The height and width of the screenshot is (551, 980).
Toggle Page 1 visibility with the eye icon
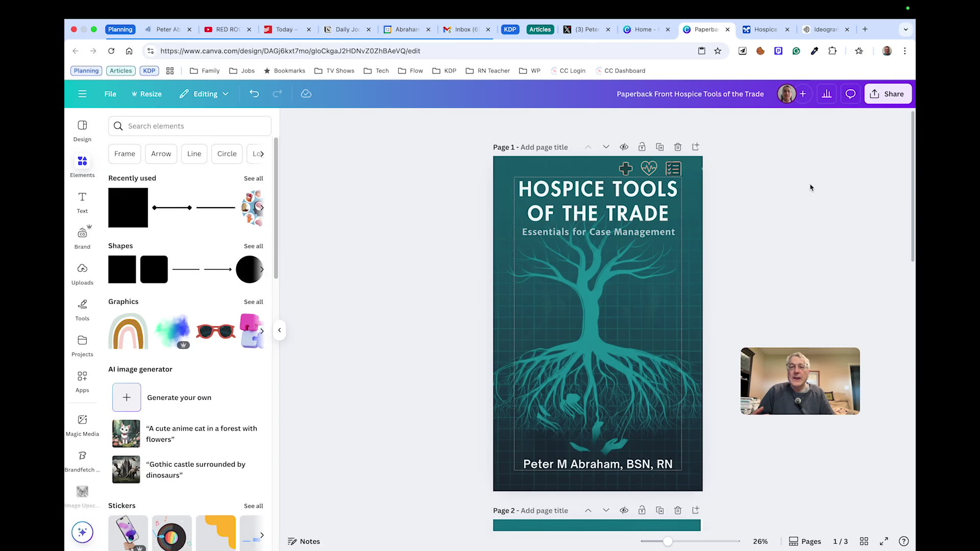(x=624, y=146)
